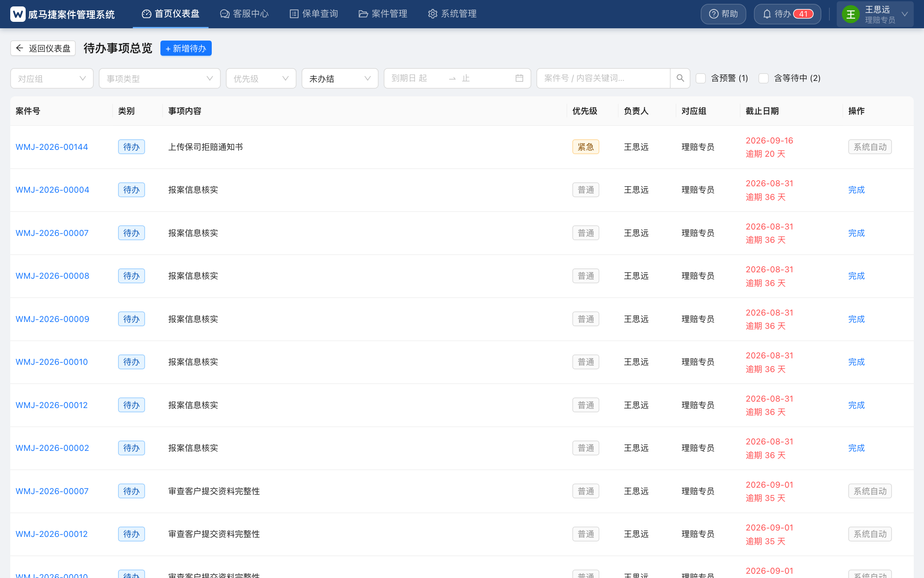The image size is (924, 578).
Task: Click the back arrow icon
Action: coord(19,48)
